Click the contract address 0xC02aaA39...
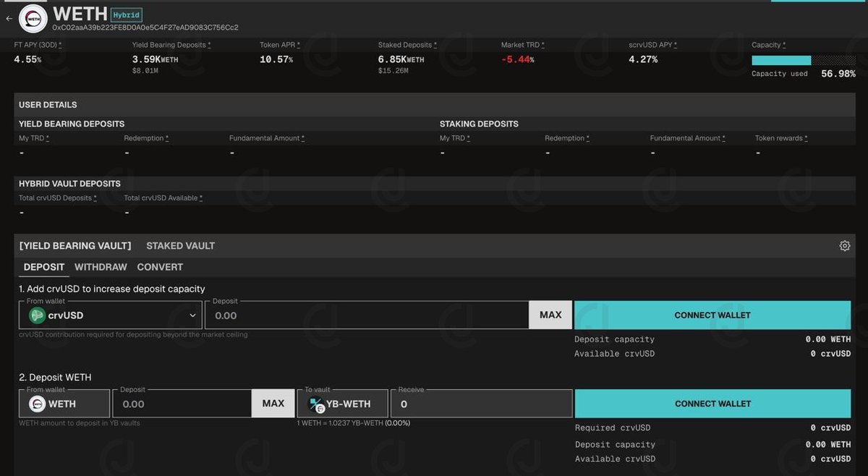Screen dimensions: 868x476 [145, 27]
